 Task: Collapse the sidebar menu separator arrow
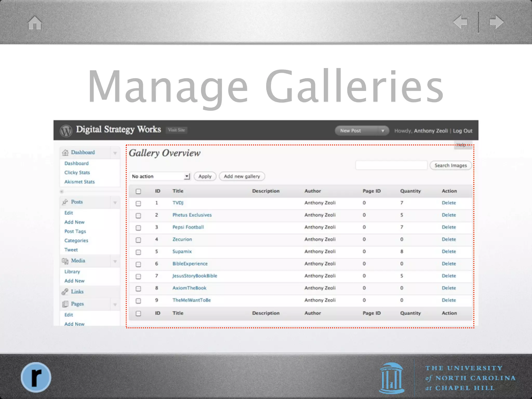[62, 191]
